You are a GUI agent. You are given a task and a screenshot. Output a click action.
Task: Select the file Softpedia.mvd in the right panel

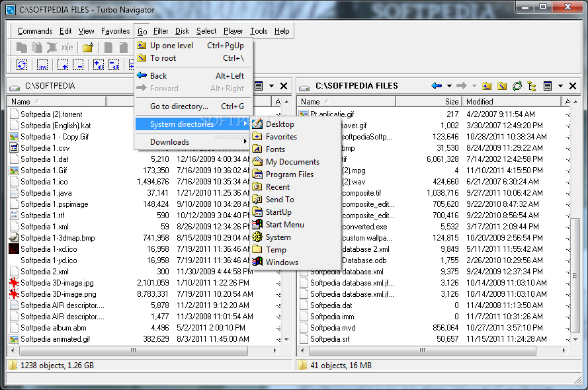pyautogui.click(x=333, y=328)
